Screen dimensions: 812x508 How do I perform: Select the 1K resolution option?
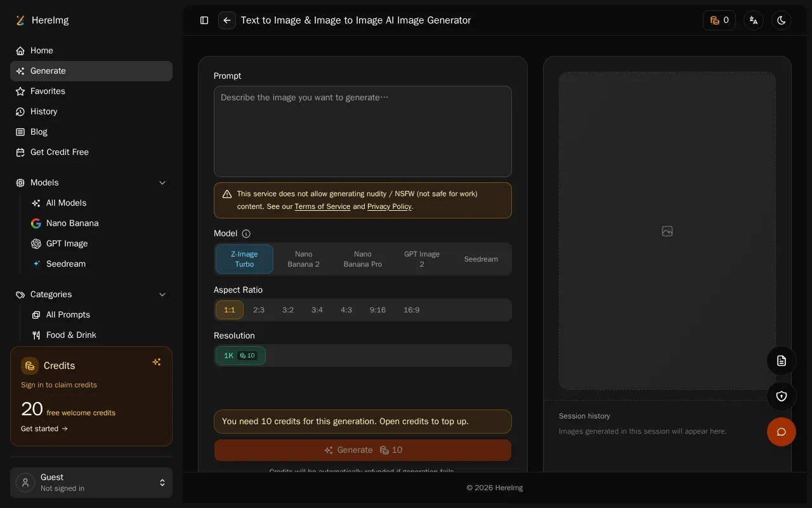click(240, 356)
